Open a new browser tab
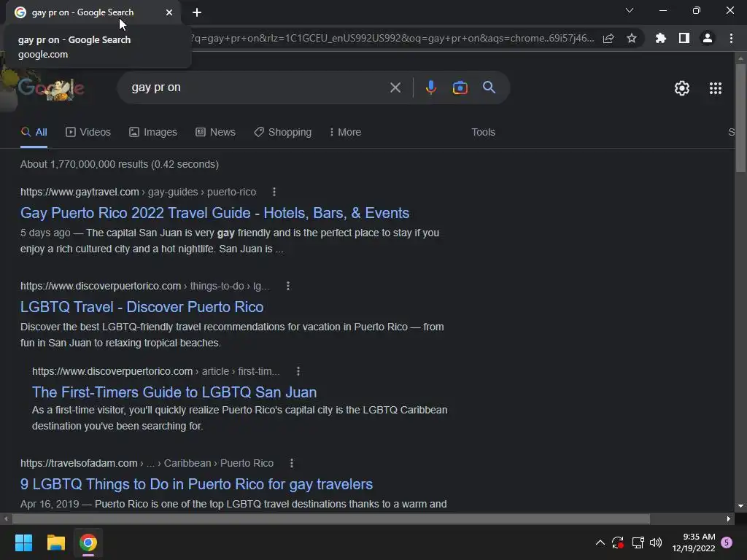747x560 pixels. [x=197, y=12]
